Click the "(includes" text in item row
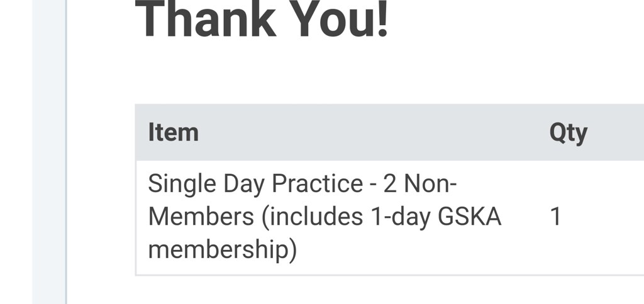 click(313, 217)
